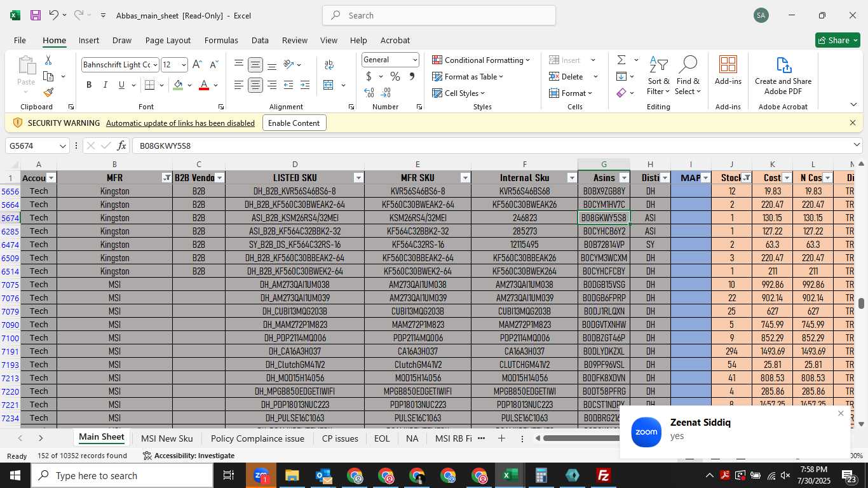Click the Undo arrow in title bar
Screen dimensions: 868x488
(x=54, y=15)
